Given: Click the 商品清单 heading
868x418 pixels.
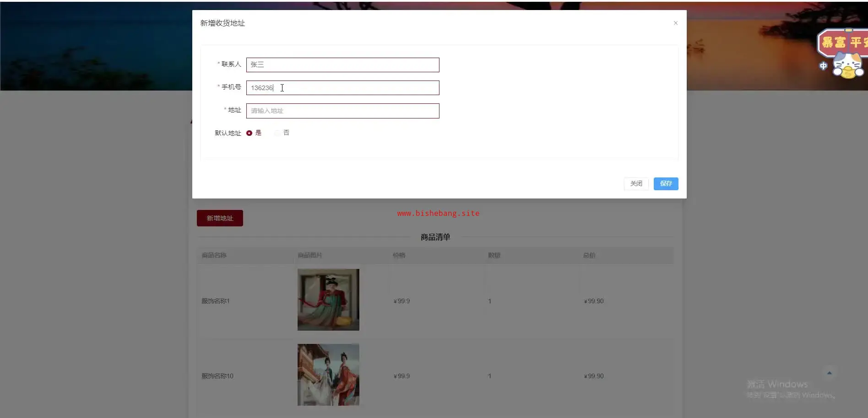Looking at the screenshot, I should pos(435,237).
